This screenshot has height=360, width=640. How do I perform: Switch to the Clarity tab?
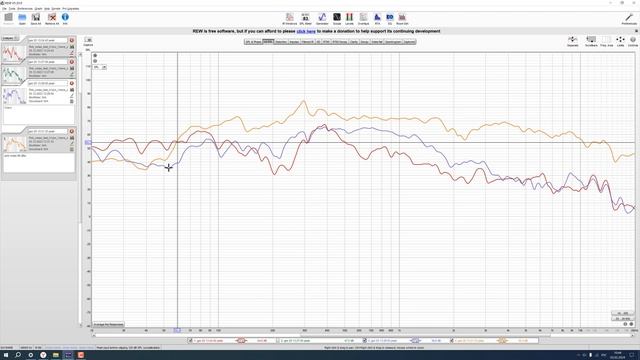point(354,42)
